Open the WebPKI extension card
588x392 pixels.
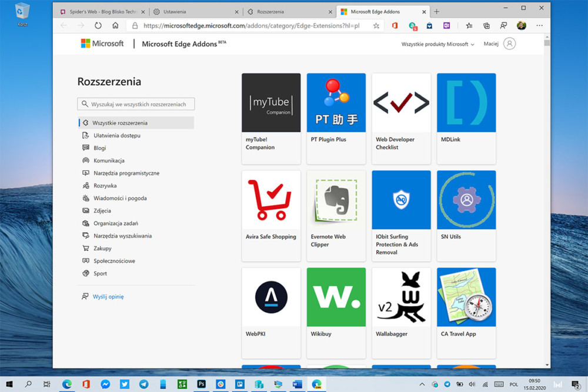tap(271, 313)
